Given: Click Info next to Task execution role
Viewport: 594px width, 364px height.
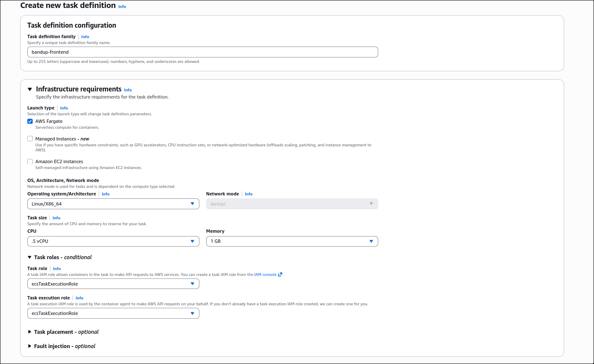Looking at the screenshot, I should point(79,298).
